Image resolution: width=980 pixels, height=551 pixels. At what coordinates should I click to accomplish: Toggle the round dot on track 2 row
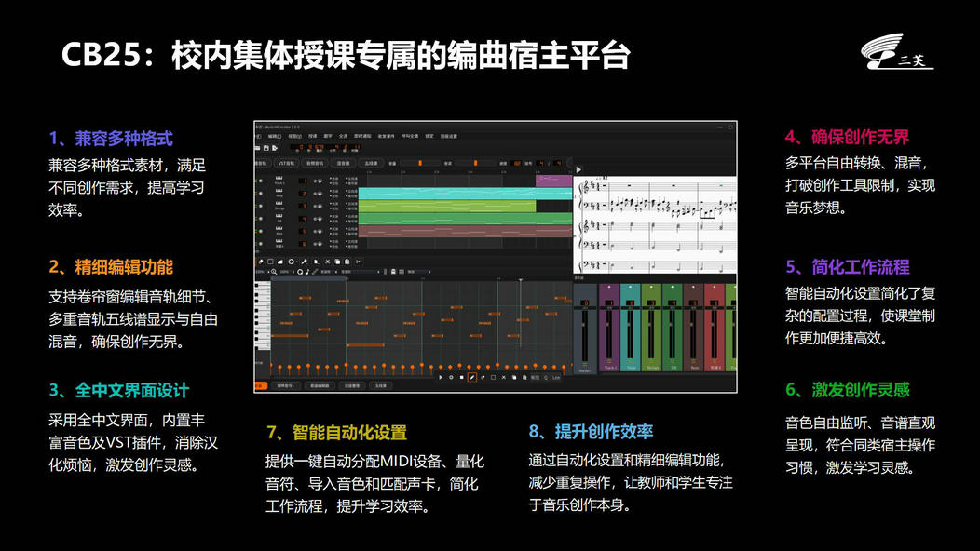[x=261, y=193]
